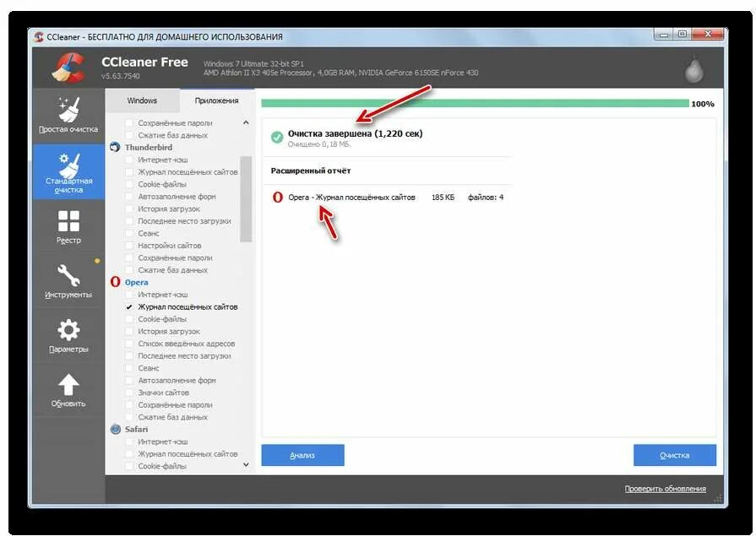
Task: Open the Проверить обновления link
Action: tap(666, 489)
